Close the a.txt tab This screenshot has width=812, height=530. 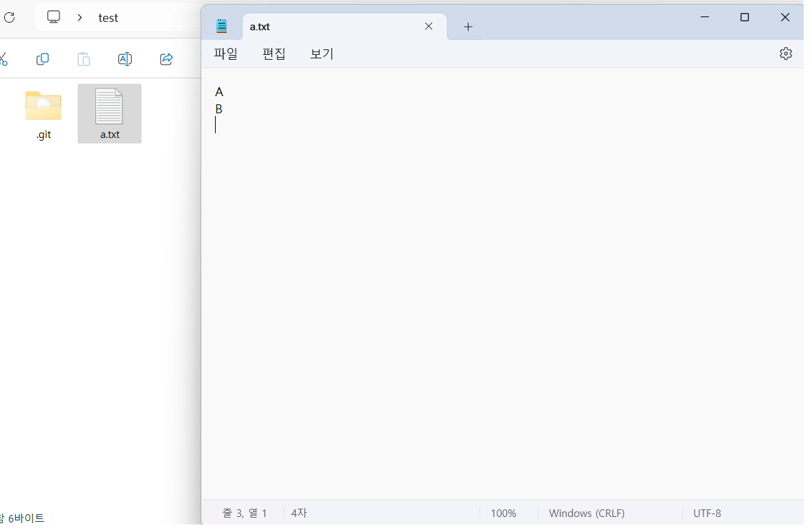click(428, 26)
